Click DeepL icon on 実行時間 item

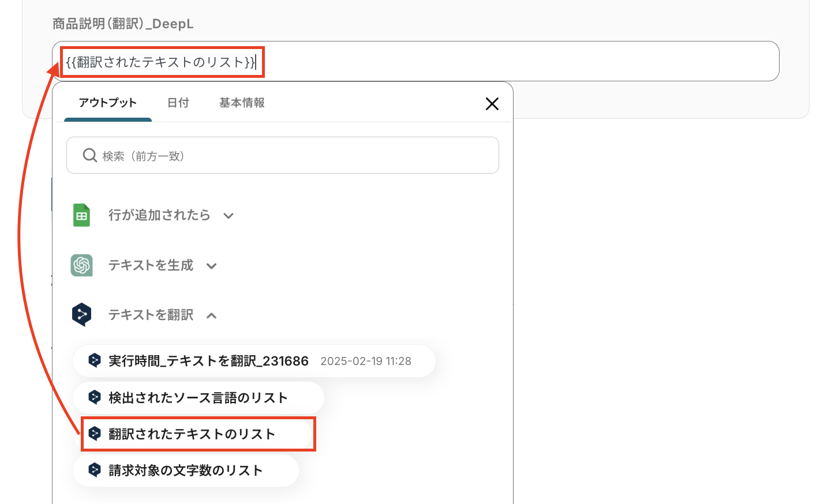[x=95, y=361]
